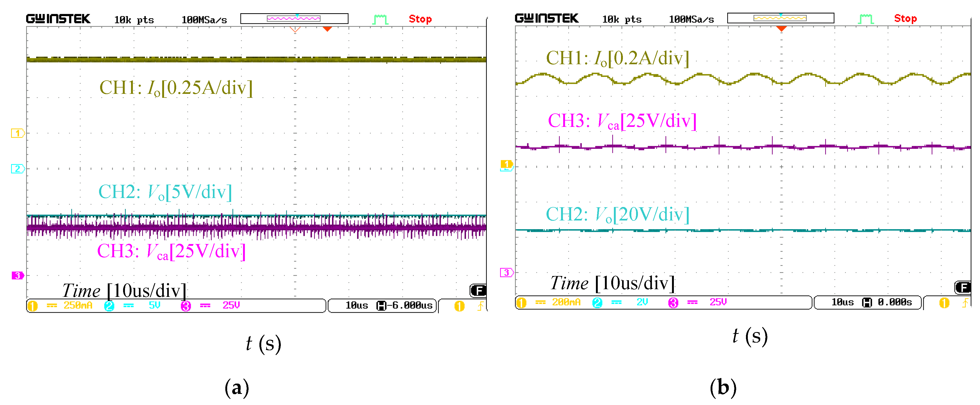This screenshot has width=980, height=405.
Task: Click the CH3 ground marker on right scope
Action: (x=506, y=273)
